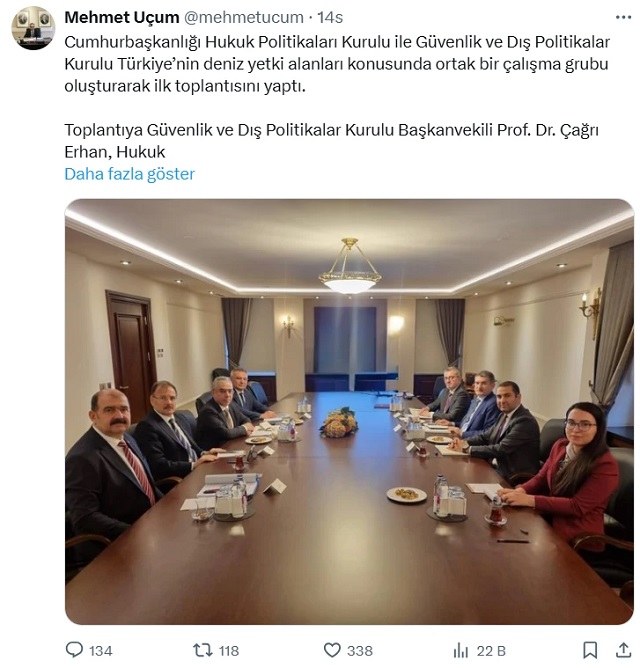Open the three-dot more options menu
This screenshot has height=668, width=640.
coord(623,17)
